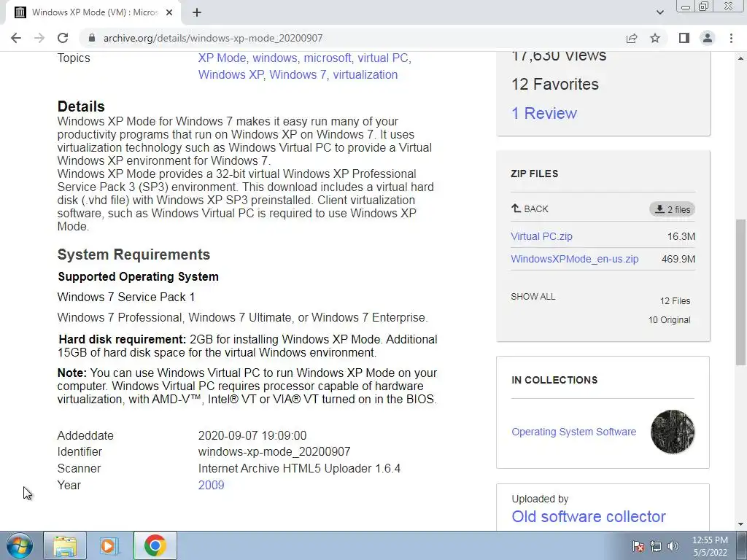Bookmark this page with the star

pos(655,38)
